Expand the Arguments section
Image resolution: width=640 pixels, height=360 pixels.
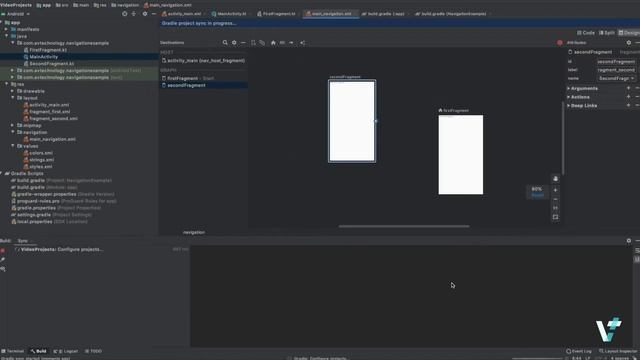coord(569,88)
